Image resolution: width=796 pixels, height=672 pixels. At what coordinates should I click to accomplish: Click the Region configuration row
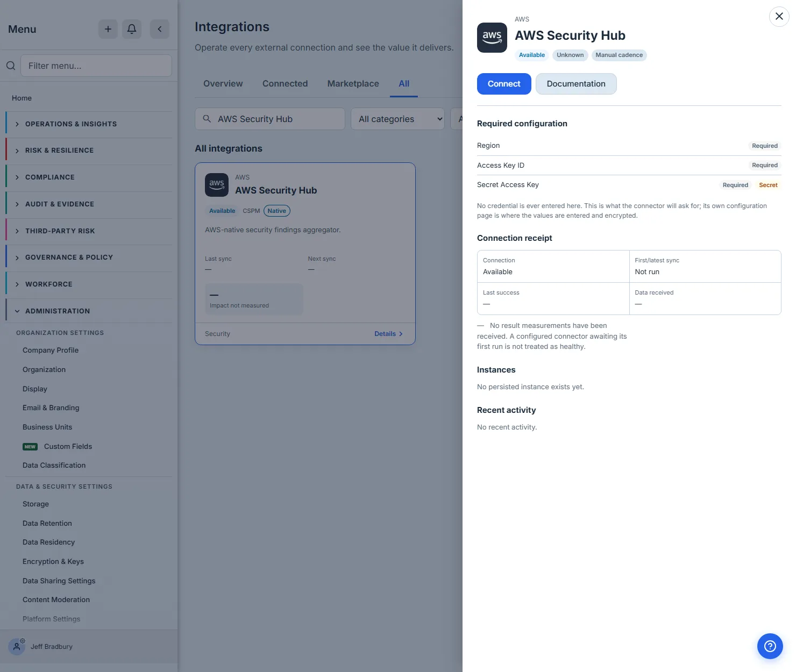(629, 146)
